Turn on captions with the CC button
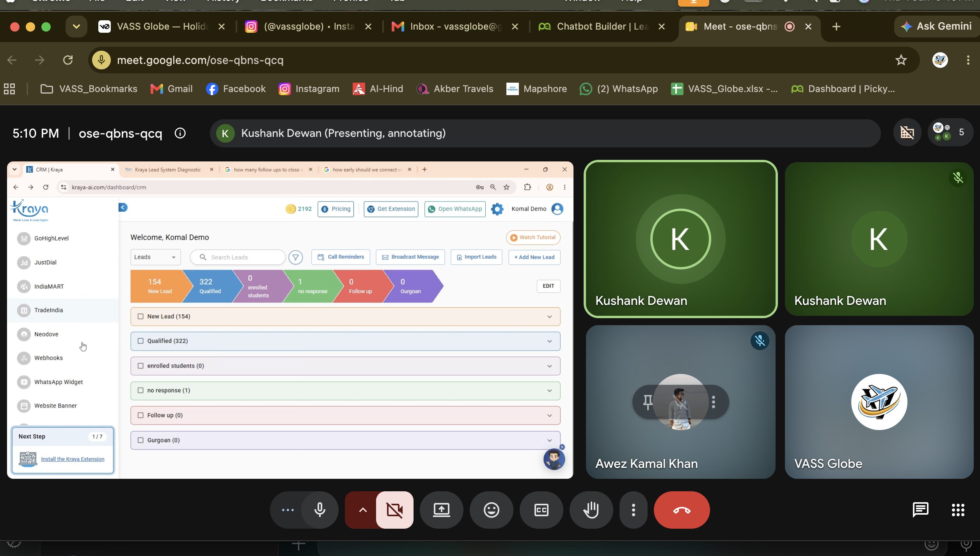Image resolution: width=980 pixels, height=556 pixels. pyautogui.click(x=541, y=510)
